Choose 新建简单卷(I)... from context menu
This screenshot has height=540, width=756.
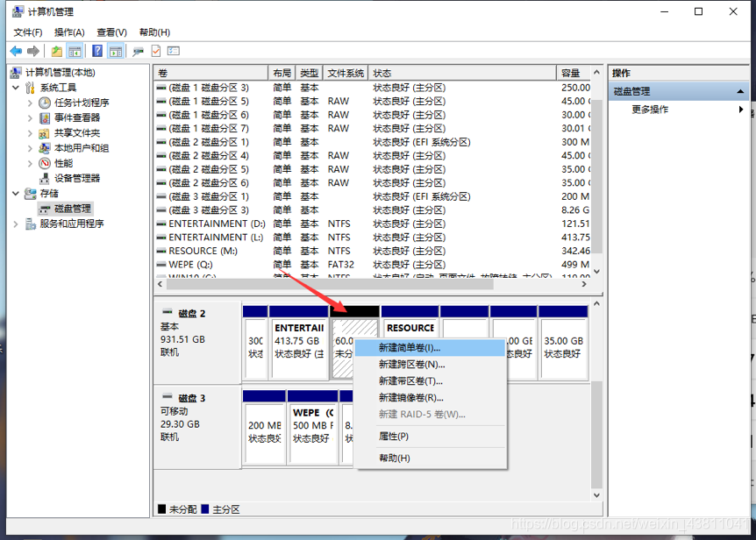click(x=430, y=348)
